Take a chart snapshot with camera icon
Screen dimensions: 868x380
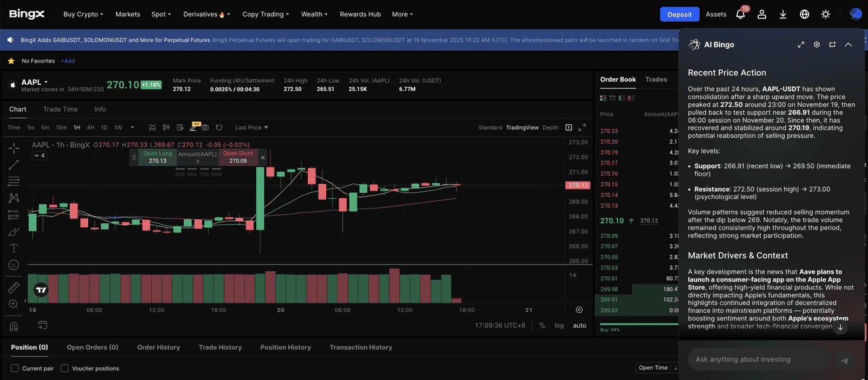point(205,128)
